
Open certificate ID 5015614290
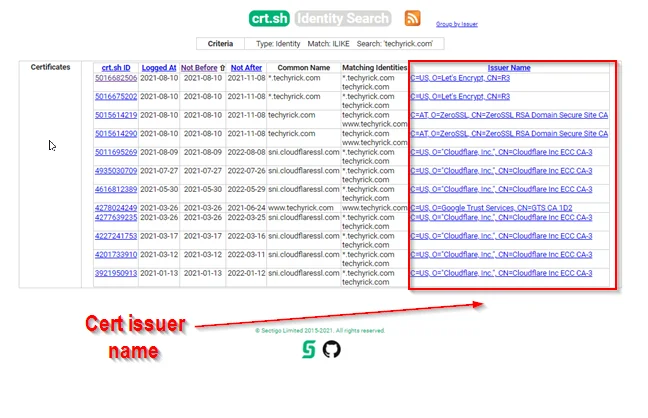(x=116, y=134)
